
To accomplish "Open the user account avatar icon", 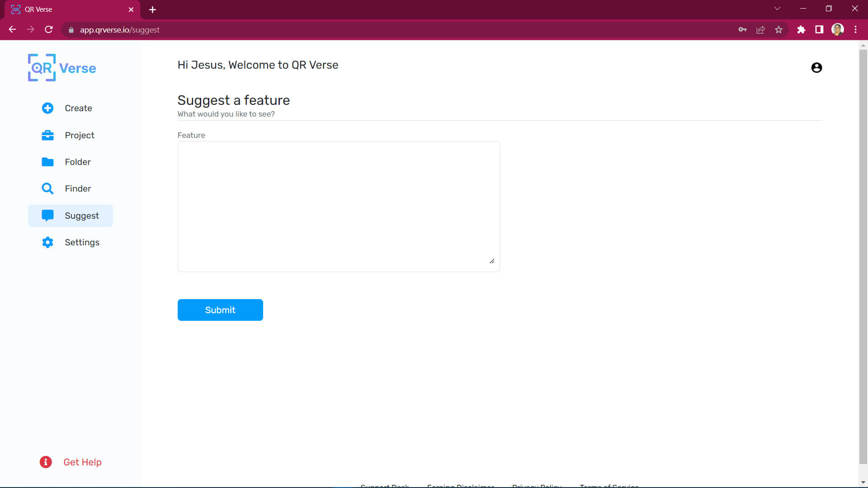I will click(816, 68).
